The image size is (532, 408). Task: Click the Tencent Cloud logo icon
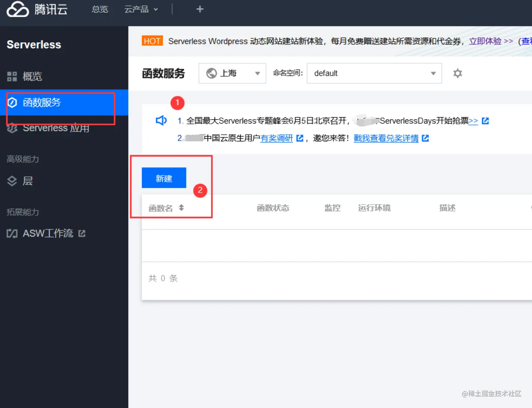[x=17, y=9]
